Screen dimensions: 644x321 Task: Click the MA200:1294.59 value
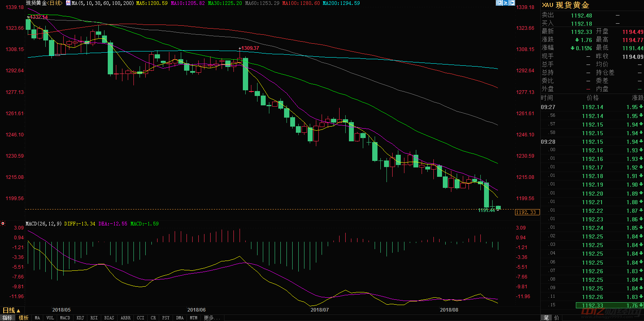tap(341, 3)
